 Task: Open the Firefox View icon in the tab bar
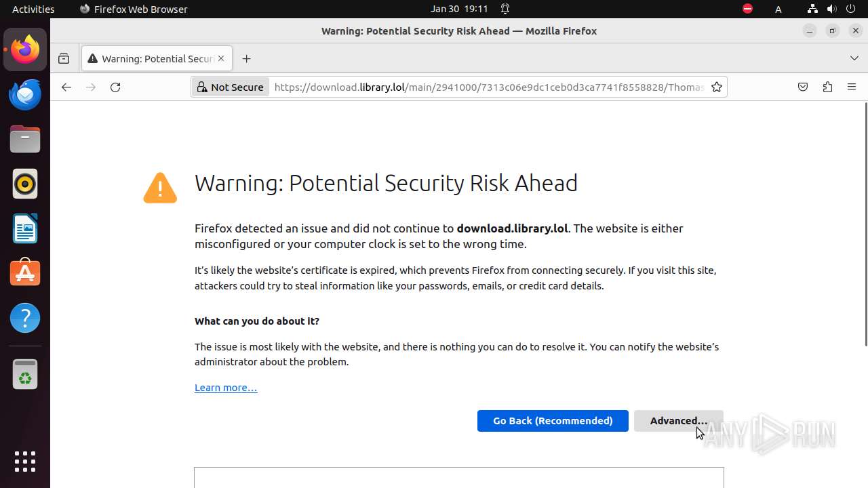coord(64,59)
